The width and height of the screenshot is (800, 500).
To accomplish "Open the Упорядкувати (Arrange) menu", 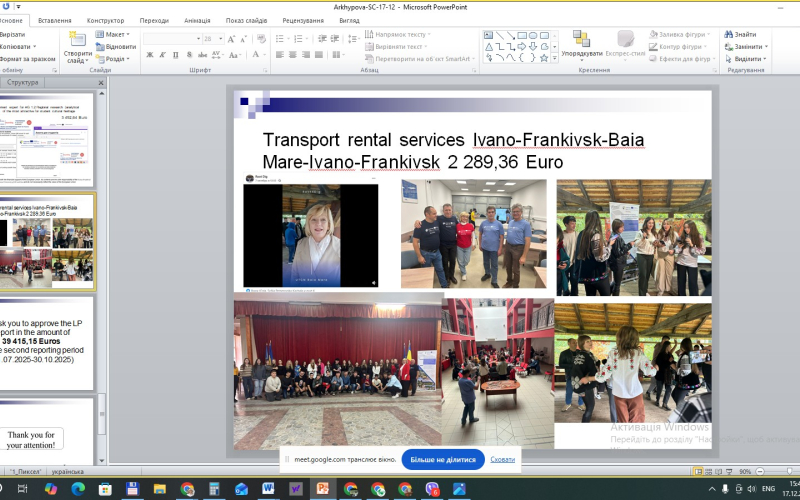I will [582, 45].
